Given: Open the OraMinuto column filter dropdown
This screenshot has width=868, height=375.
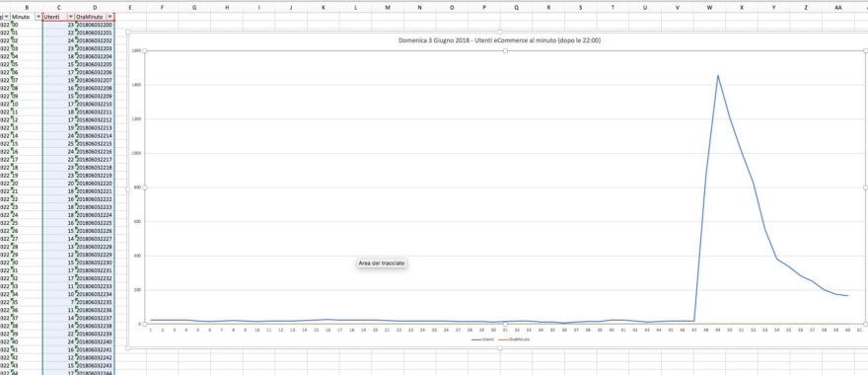Looking at the screenshot, I should [110, 17].
